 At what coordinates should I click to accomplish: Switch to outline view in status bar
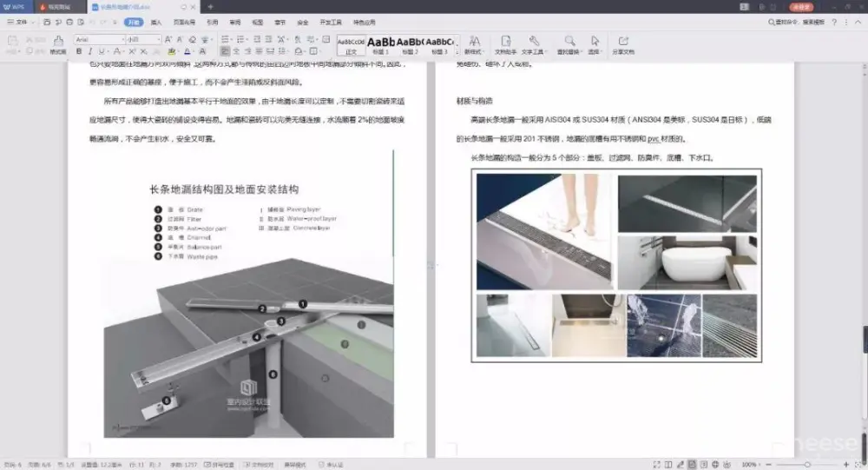tap(704, 465)
